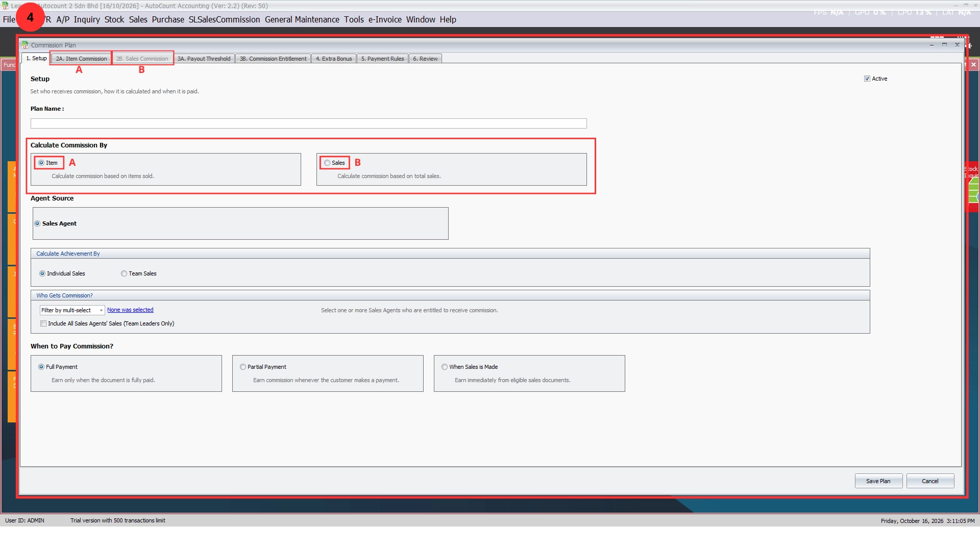The image size is (980, 551).
Task: Toggle the Active checkbox
Action: coord(867,79)
